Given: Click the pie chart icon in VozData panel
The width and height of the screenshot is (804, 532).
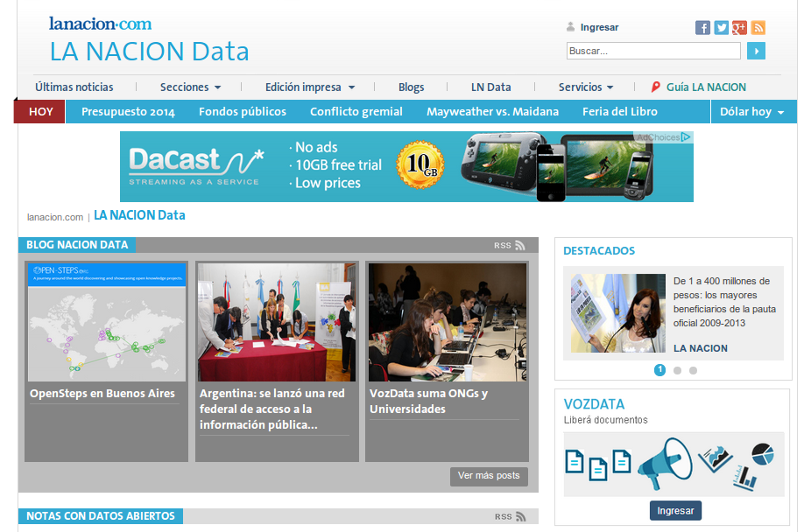Looking at the screenshot, I should point(763,453).
